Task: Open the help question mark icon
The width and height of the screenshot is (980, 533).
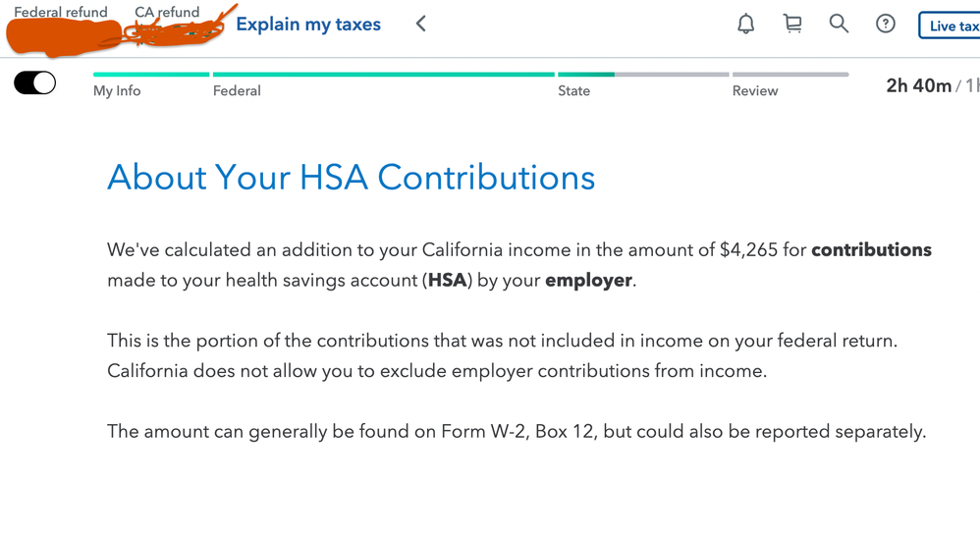Action: 885,24
